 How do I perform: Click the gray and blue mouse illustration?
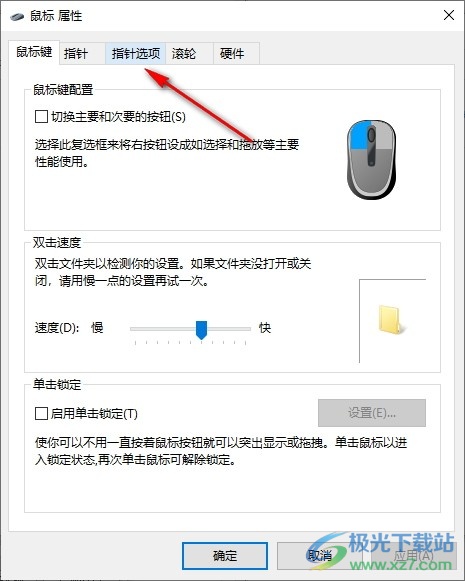coord(371,159)
